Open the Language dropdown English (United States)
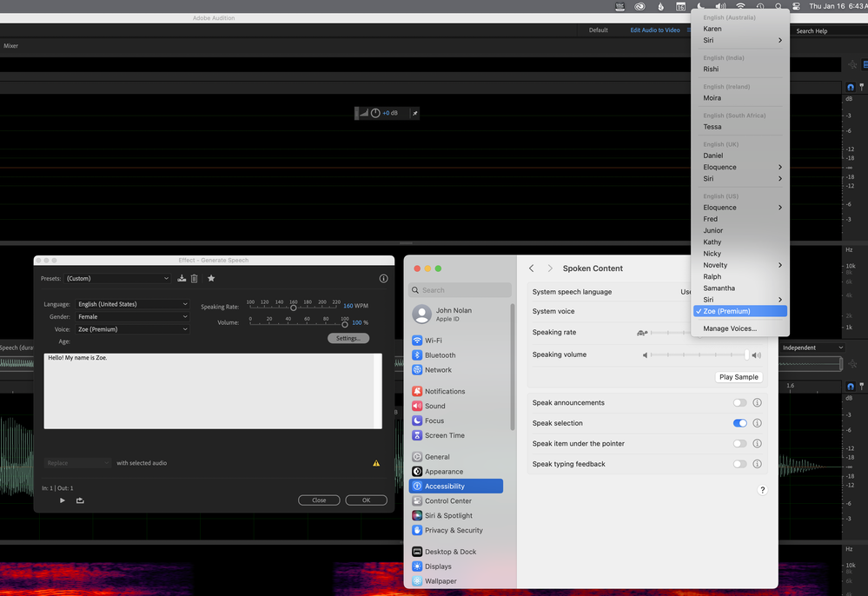 tap(132, 304)
